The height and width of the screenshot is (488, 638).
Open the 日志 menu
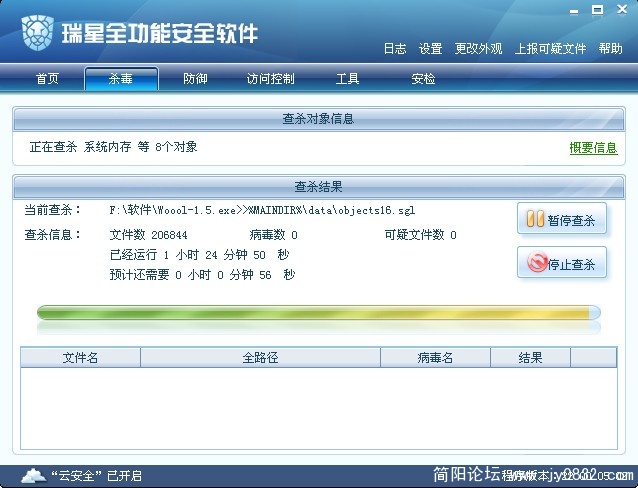point(395,49)
